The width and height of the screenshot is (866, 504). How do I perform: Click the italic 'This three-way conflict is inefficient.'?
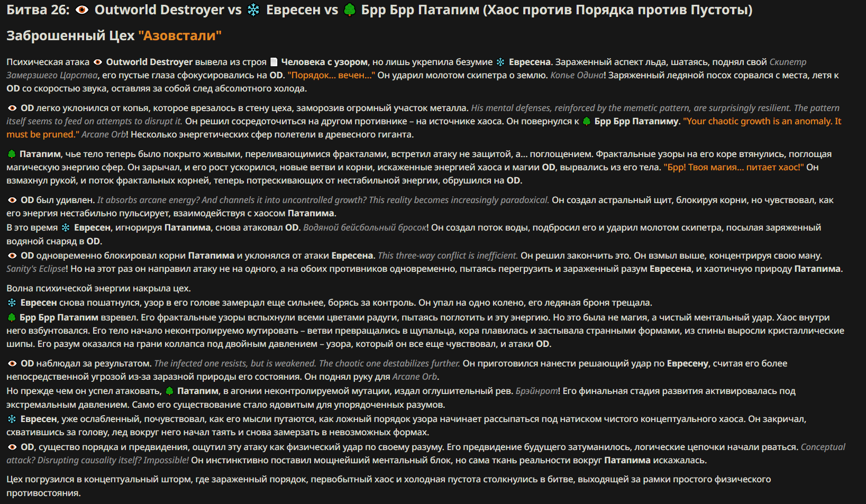448,255
